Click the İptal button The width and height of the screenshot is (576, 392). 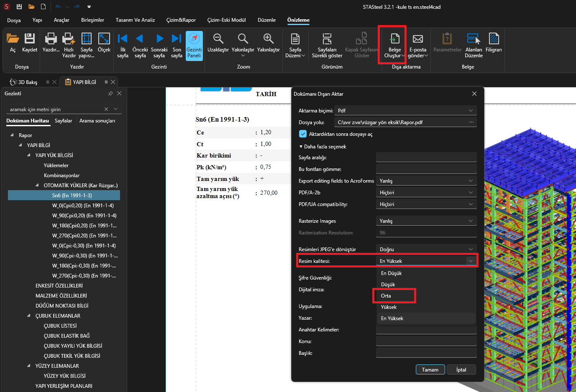click(x=461, y=370)
